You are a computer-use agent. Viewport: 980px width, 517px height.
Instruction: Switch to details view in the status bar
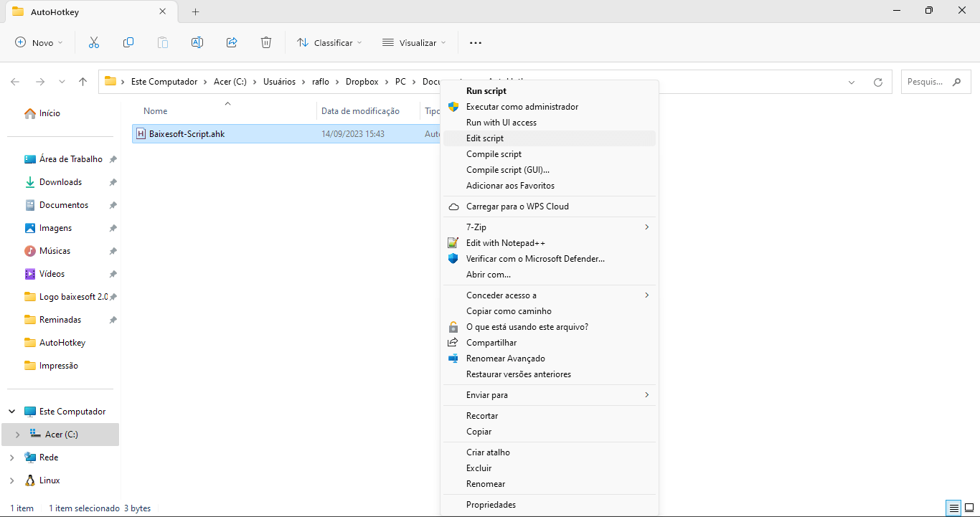click(953, 508)
